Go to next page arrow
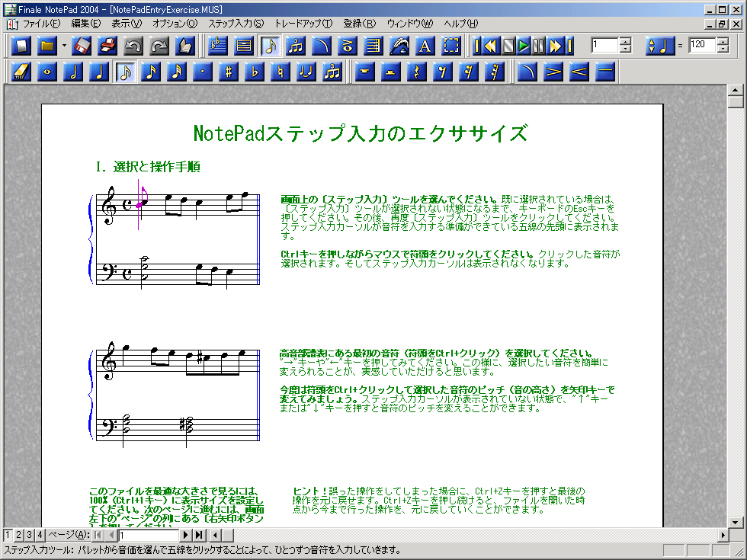747x560 pixels. click(x=186, y=535)
